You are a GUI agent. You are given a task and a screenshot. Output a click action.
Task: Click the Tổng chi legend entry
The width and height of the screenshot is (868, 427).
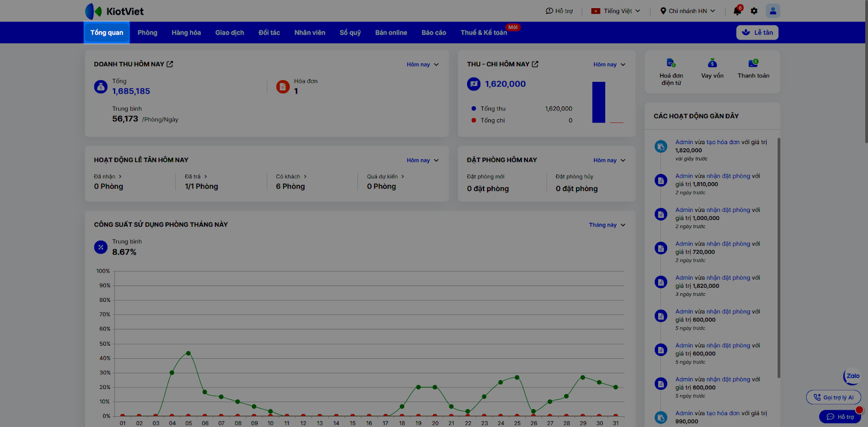[x=488, y=120]
